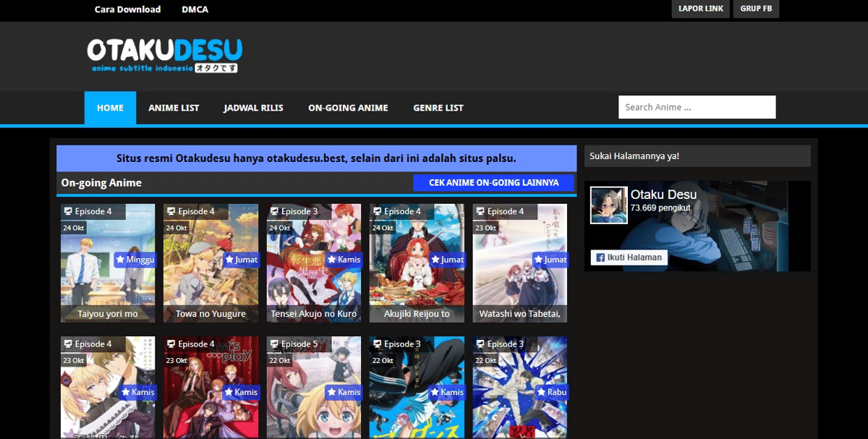Open the GENRE LIST tab
Viewport: 868px width, 439px height.
[x=438, y=107]
